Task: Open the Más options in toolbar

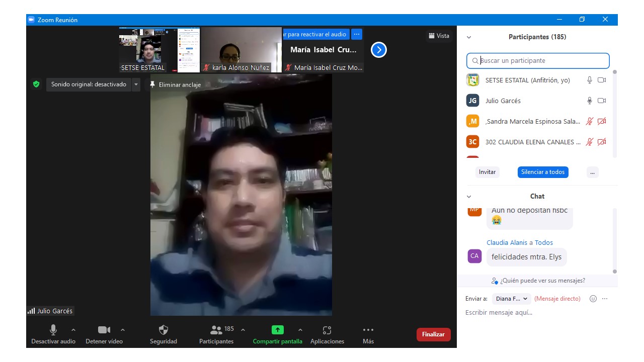Action: click(x=368, y=335)
